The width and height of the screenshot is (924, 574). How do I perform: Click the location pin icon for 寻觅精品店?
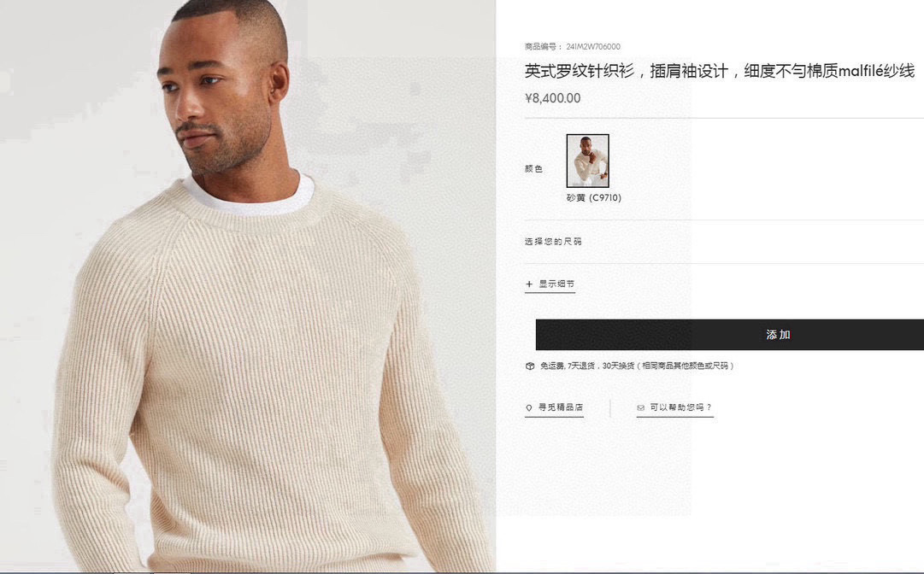[529, 407]
